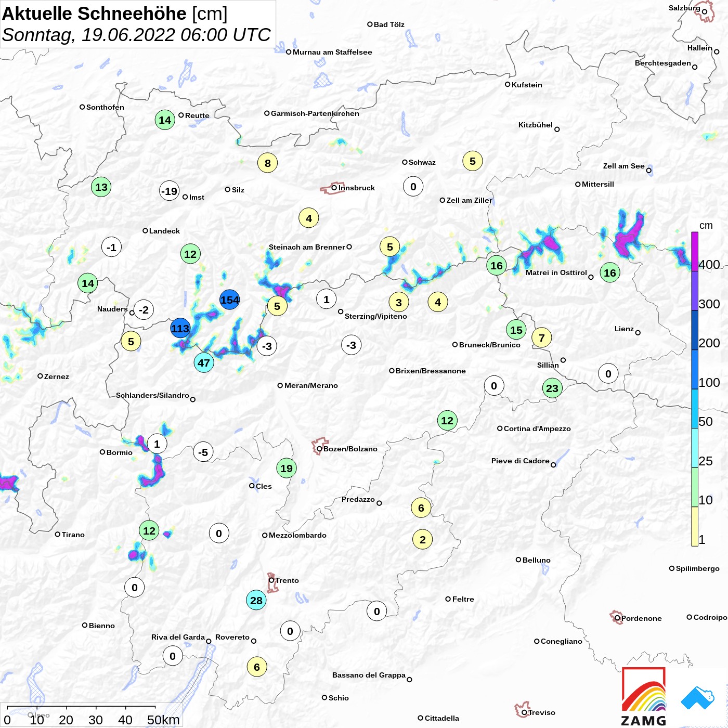Image resolution: width=728 pixels, height=728 pixels.
Task: Click the Pordenone city marker
Action: (x=617, y=617)
